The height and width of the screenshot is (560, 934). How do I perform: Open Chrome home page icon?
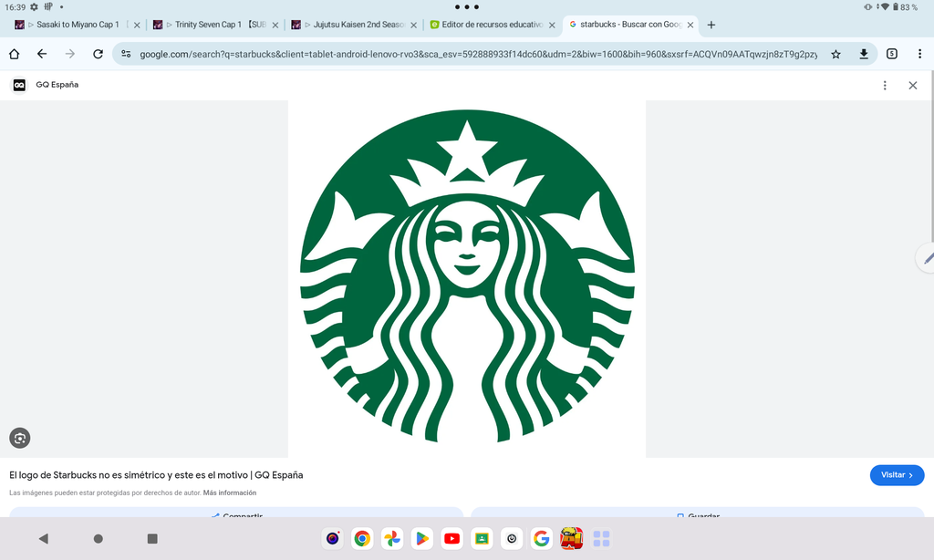tap(15, 54)
